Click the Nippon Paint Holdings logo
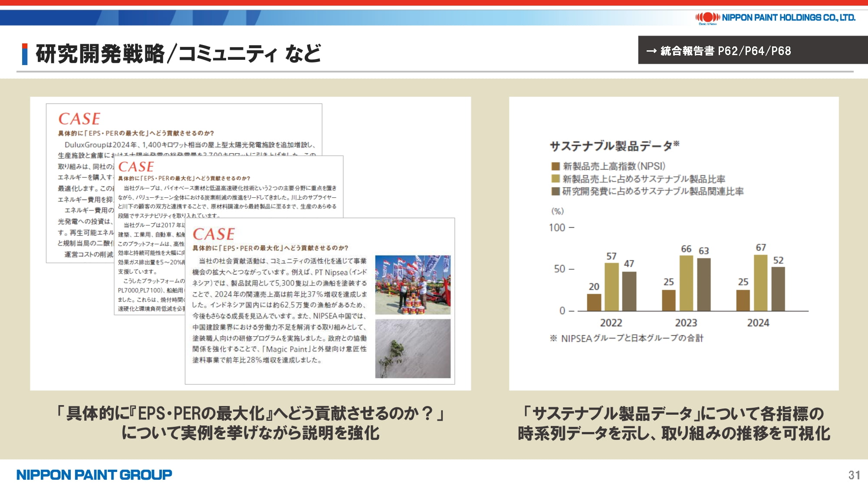The image size is (868, 488). 775,18
